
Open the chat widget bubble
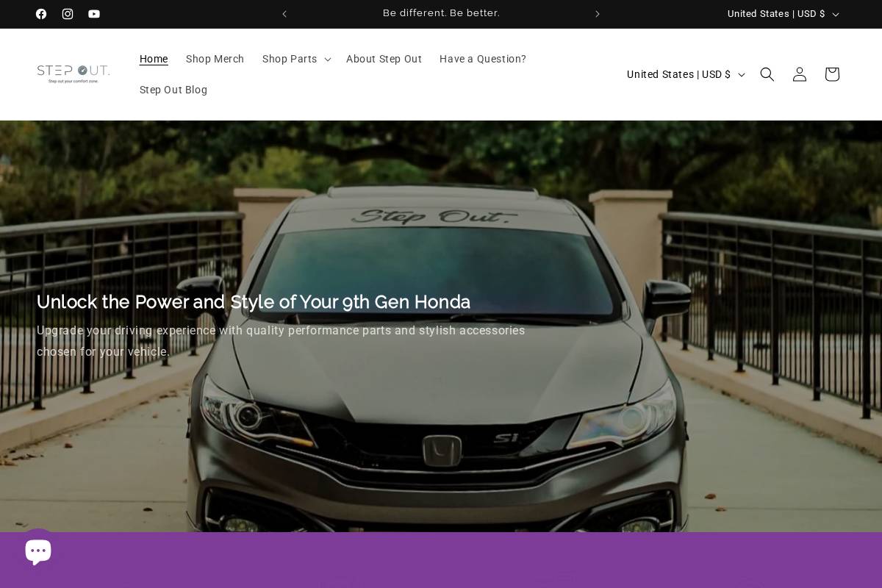(38, 550)
